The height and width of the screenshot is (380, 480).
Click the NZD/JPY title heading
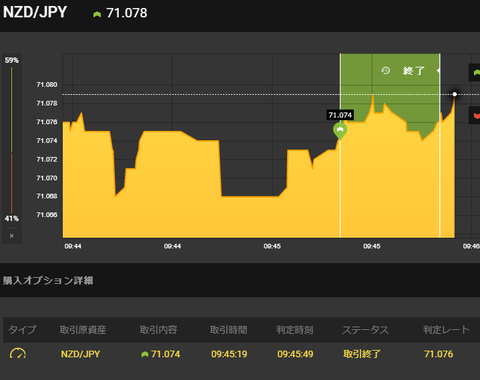(35, 12)
